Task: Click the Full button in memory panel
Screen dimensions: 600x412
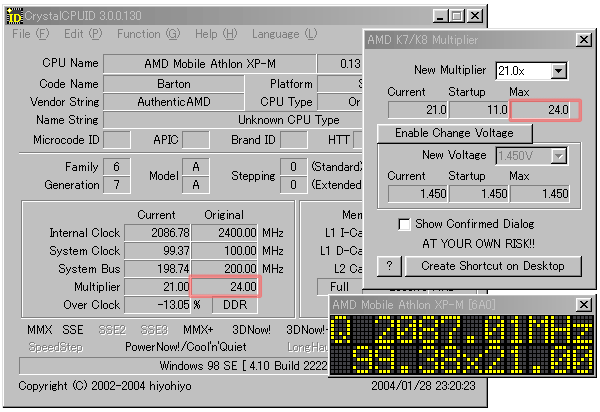Action: (339, 286)
